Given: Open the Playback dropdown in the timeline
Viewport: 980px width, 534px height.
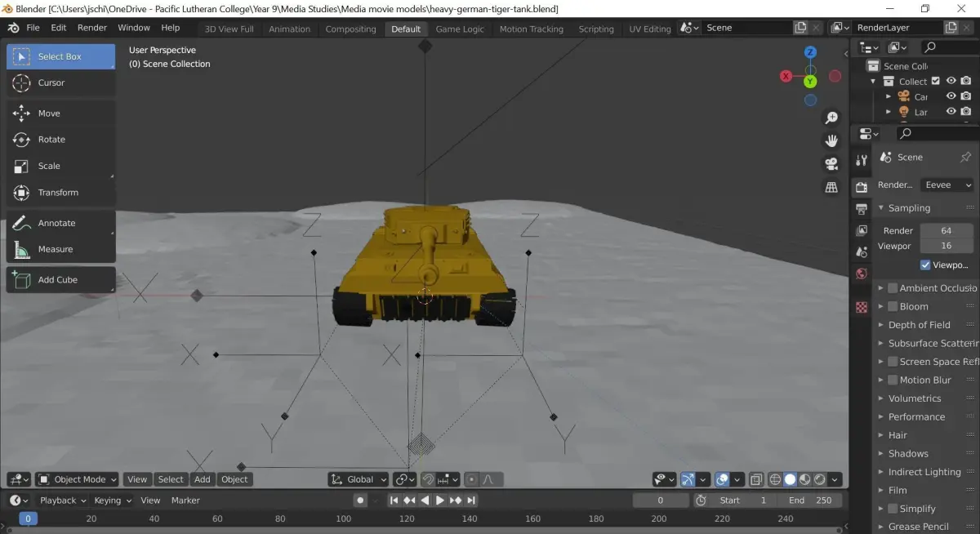Looking at the screenshot, I should [63, 501].
